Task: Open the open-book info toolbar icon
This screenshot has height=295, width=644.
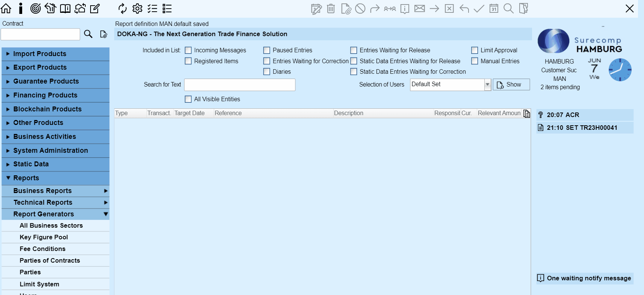Action: pyautogui.click(x=65, y=8)
